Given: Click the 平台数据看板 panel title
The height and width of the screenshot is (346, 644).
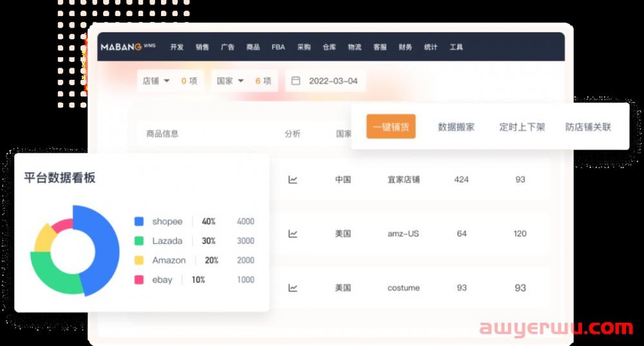Looking at the screenshot, I should tap(59, 178).
